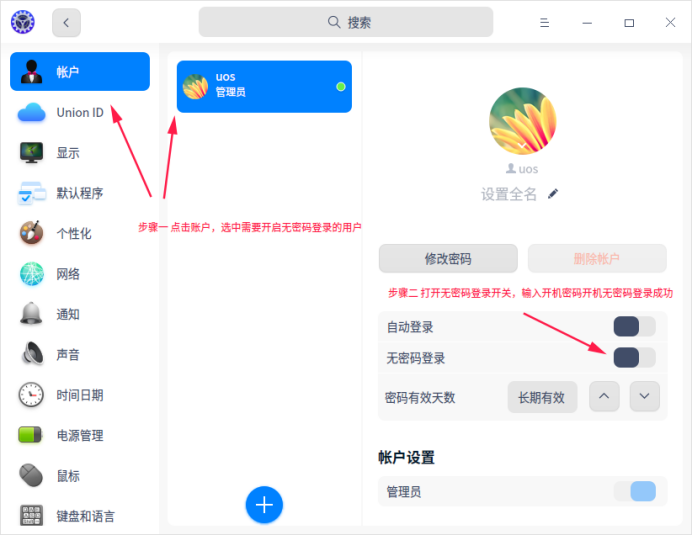The height and width of the screenshot is (535, 692).
Task: Toggle the 无密码登录 switch
Action: tap(634, 358)
